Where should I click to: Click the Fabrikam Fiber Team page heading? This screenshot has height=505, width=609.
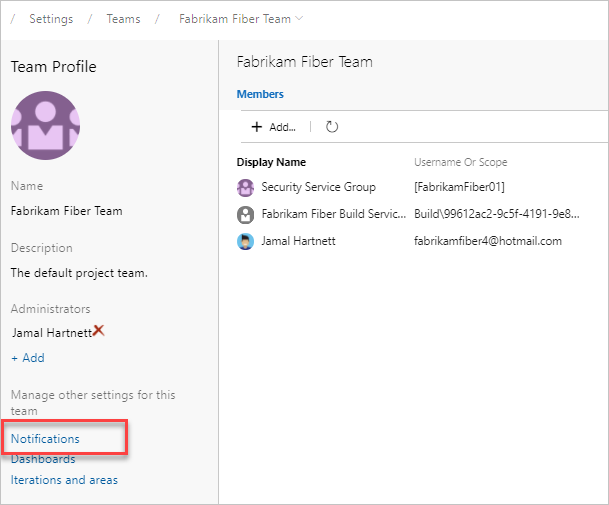[304, 62]
